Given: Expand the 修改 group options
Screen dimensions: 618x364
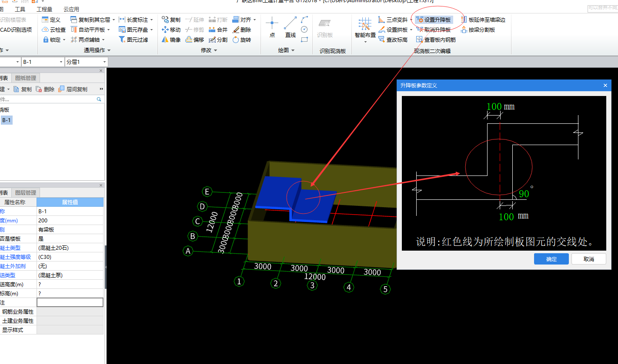Looking at the screenshot, I should [x=215, y=50].
